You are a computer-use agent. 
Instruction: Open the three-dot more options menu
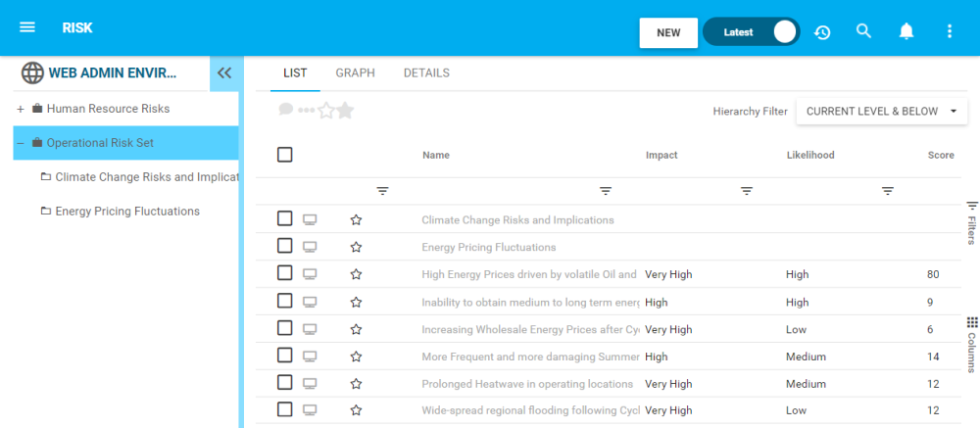click(x=950, y=31)
